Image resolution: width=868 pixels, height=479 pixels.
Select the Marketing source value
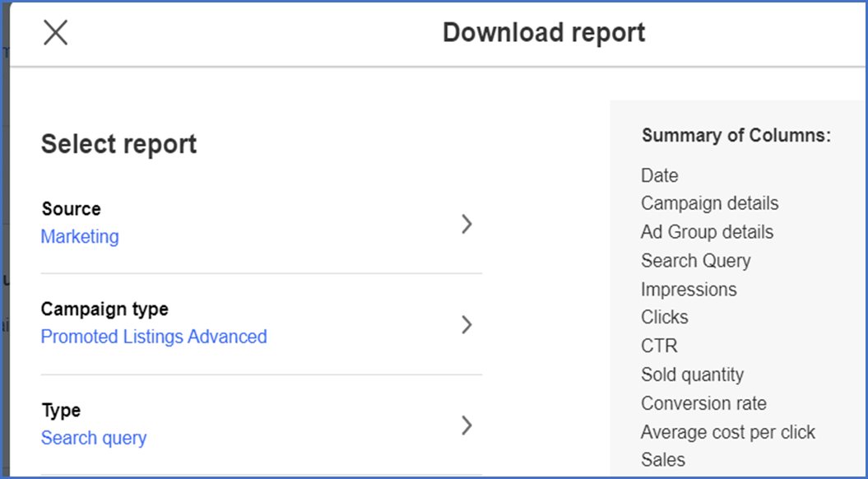pyautogui.click(x=80, y=236)
